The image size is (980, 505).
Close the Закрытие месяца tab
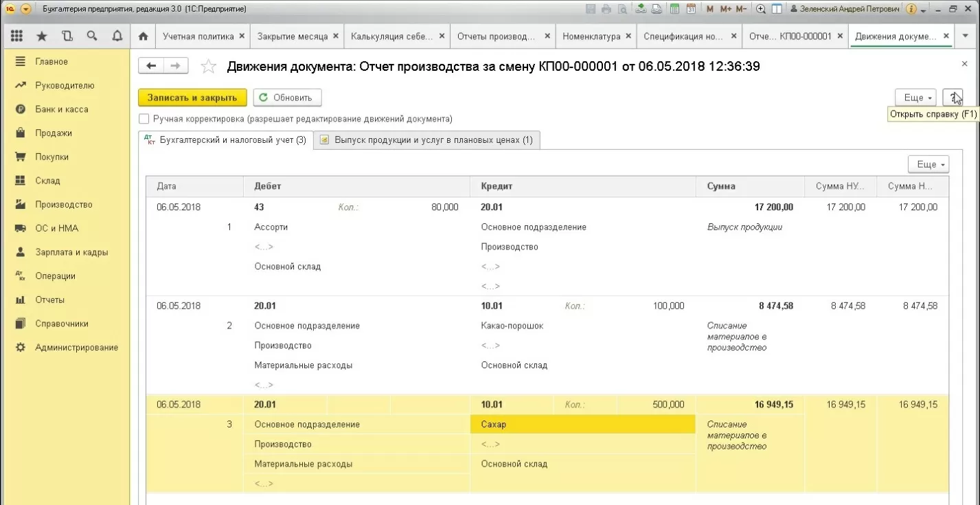tap(335, 36)
